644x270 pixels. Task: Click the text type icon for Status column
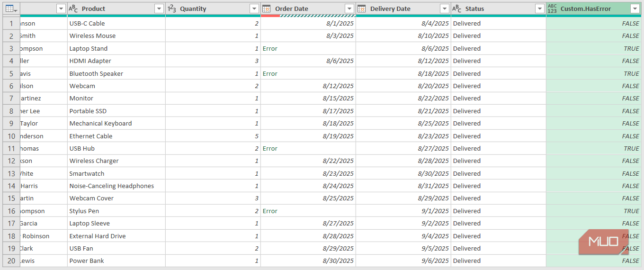tap(457, 9)
